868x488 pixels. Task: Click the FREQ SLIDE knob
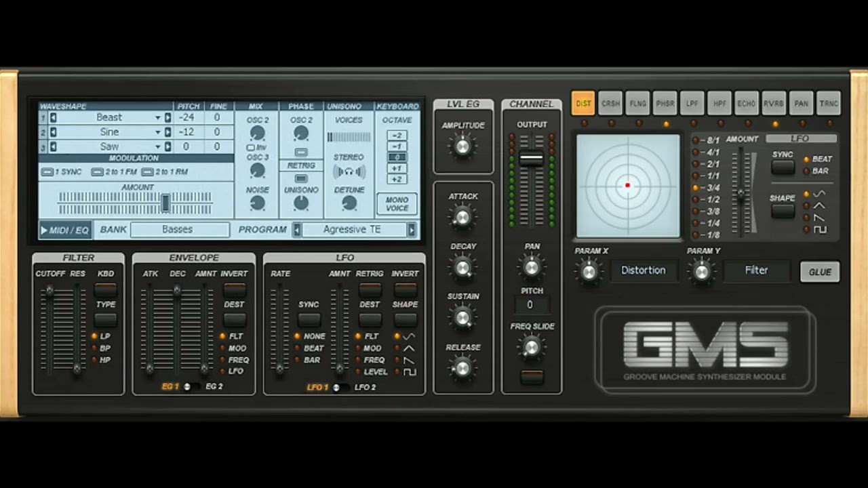[532, 348]
